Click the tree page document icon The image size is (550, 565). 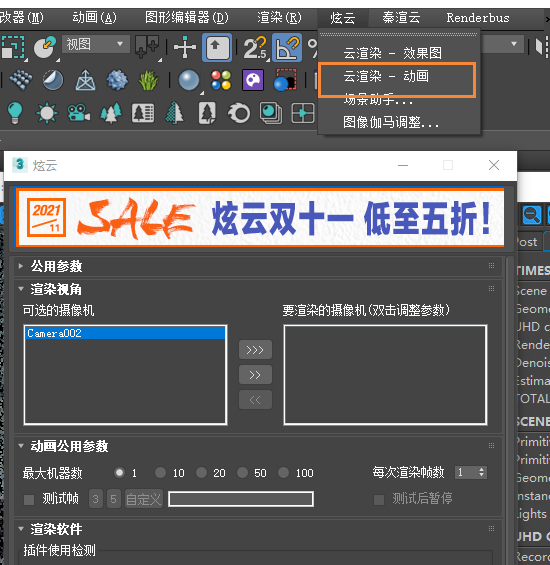[x=207, y=113]
